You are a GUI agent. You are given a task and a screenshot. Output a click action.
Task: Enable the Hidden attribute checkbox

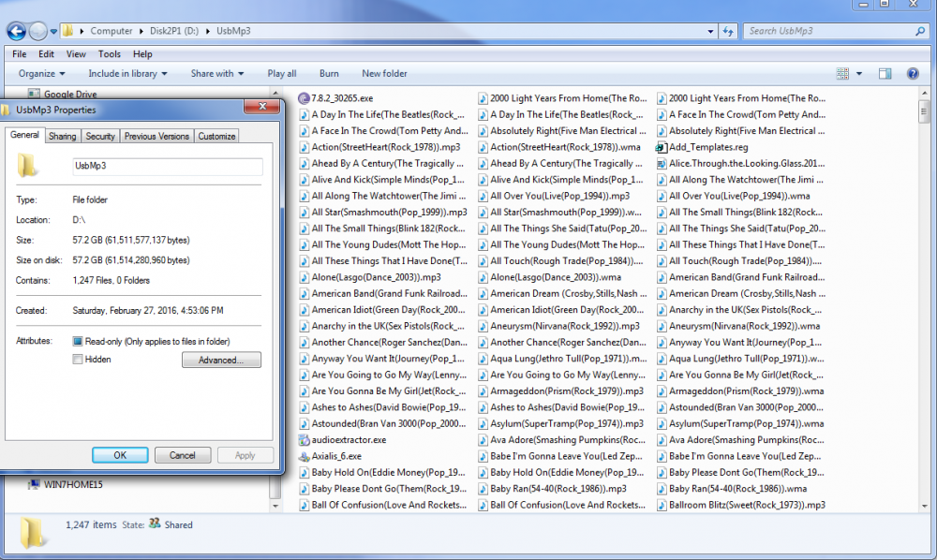[x=80, y=357]
